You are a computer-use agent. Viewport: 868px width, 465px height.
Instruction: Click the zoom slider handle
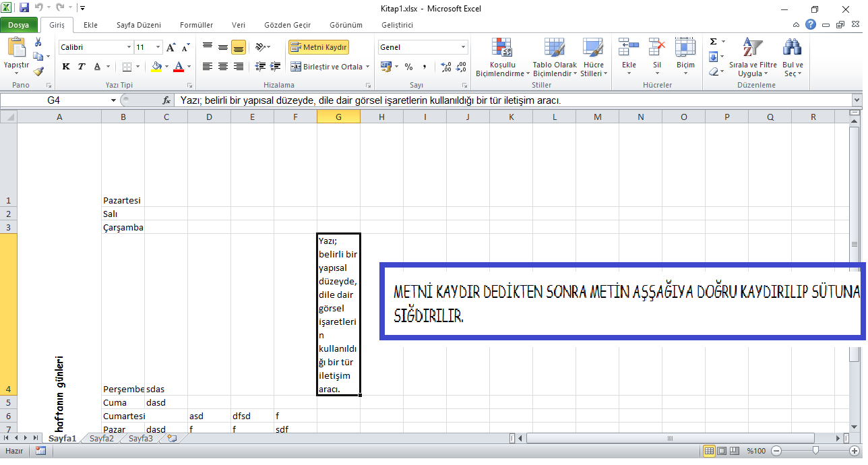coord(816,451)
